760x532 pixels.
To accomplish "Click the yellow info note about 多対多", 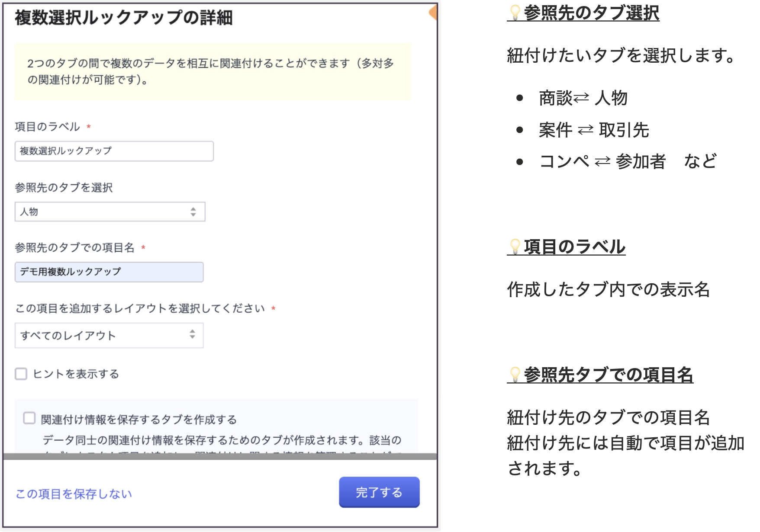I will (x=213, y=72).
